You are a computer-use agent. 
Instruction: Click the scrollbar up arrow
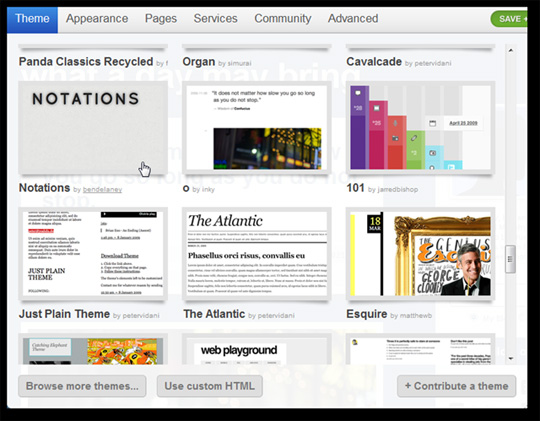coord(511,50)
